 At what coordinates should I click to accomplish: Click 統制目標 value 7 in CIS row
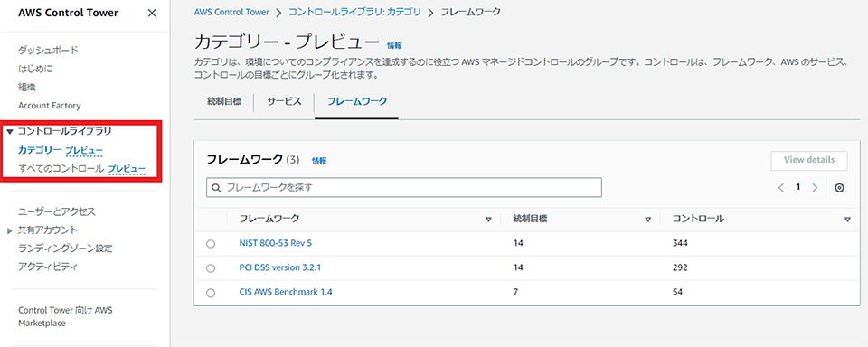(515, 292)
